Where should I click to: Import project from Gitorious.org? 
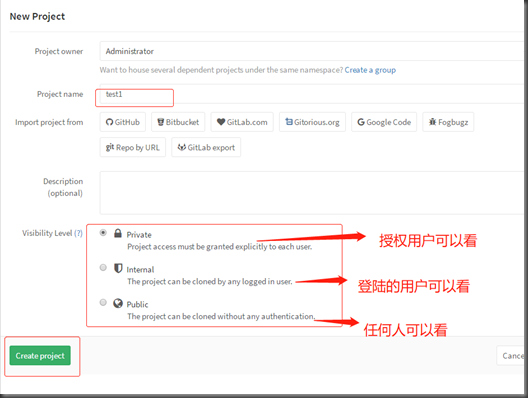coord(312,122)
